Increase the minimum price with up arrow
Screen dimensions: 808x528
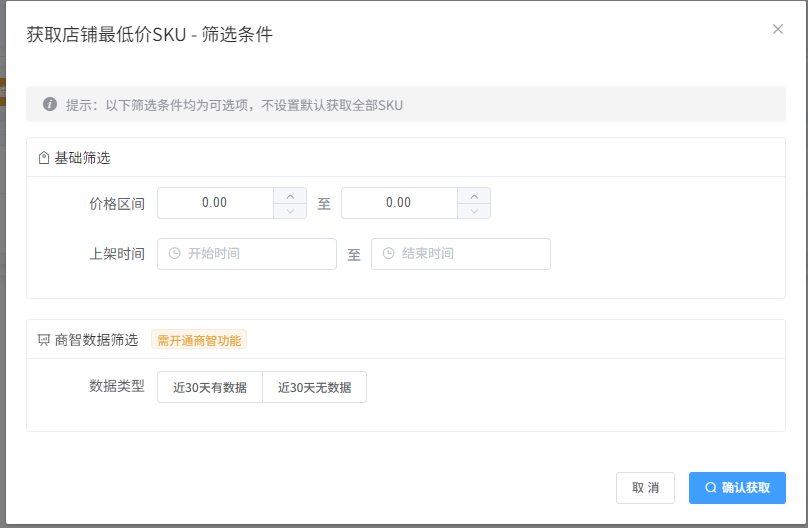click(x=290, y=196)
